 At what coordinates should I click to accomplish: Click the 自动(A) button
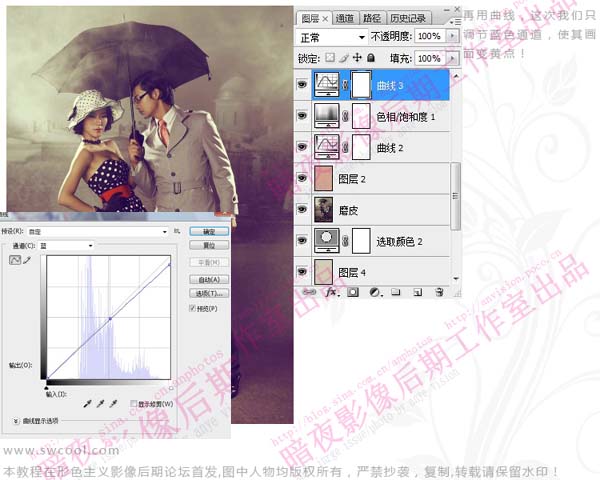[210, 279]
